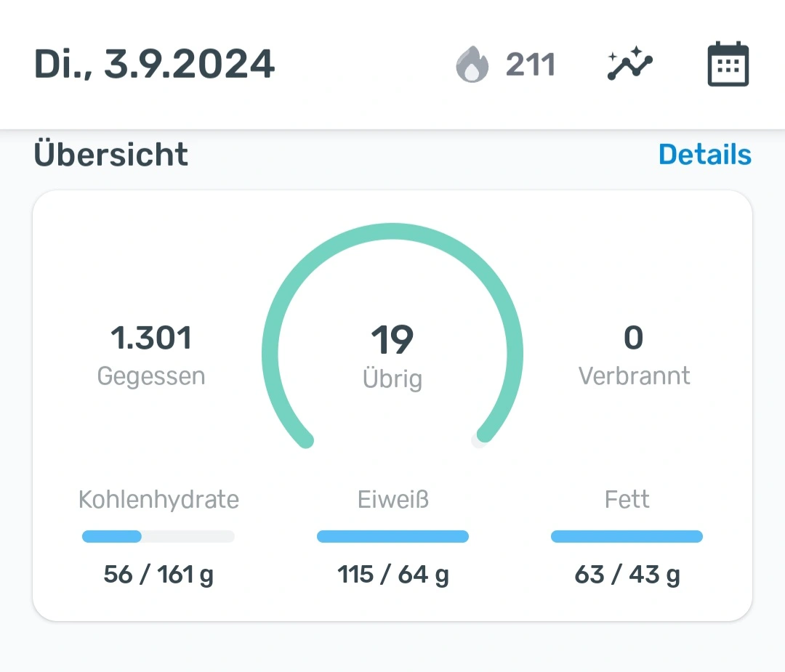Screen dimensions: 785x672
Task: Tap the Übersicht heading
Action: pyautogui.click(x=111, y=155)
